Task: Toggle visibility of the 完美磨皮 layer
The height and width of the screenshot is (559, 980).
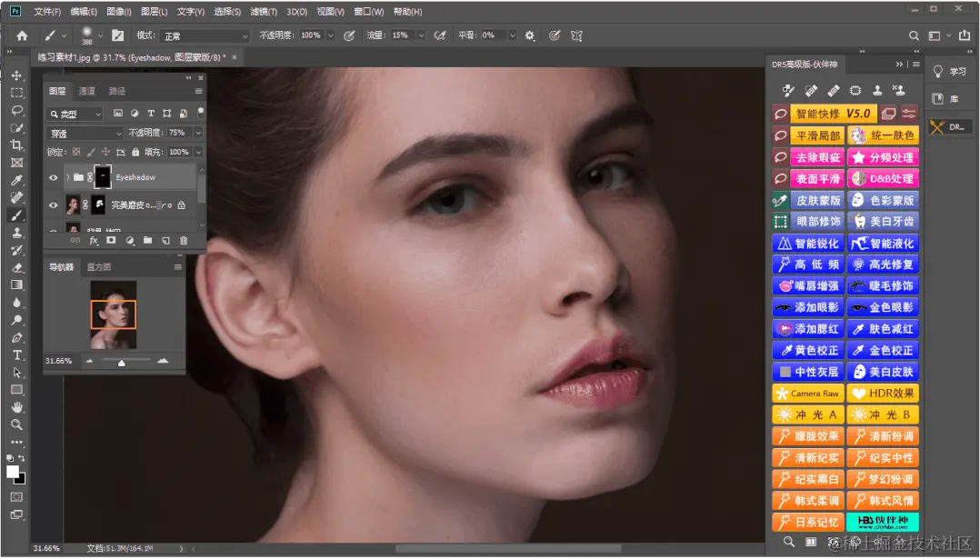Action: point(53,205)
